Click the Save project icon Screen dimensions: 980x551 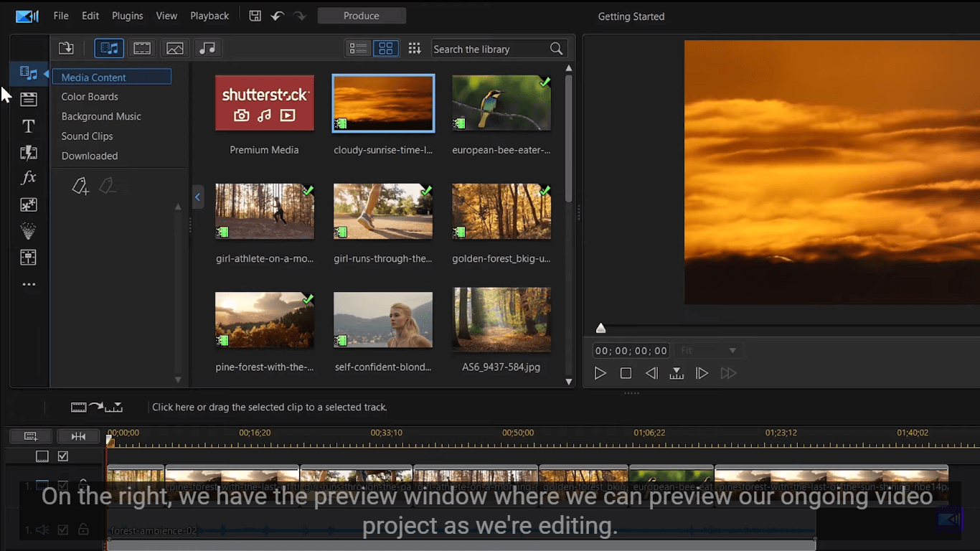(x=255, y=16)
